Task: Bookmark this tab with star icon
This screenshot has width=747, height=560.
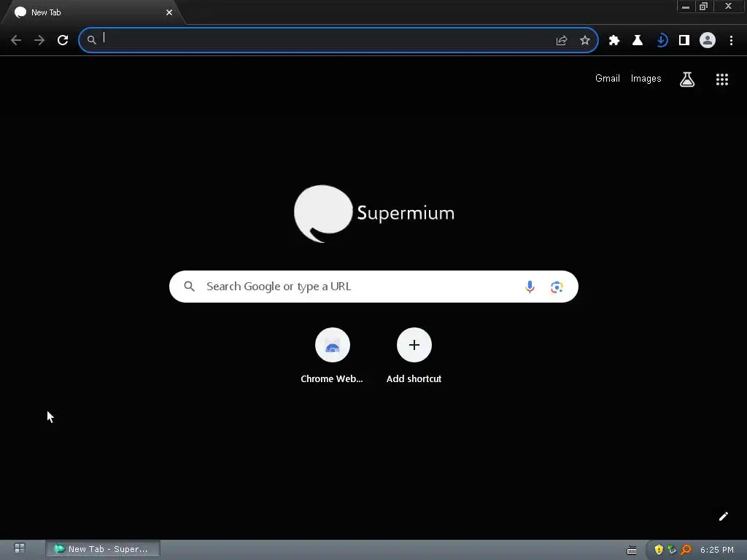Action: click(x=585, y=41)
